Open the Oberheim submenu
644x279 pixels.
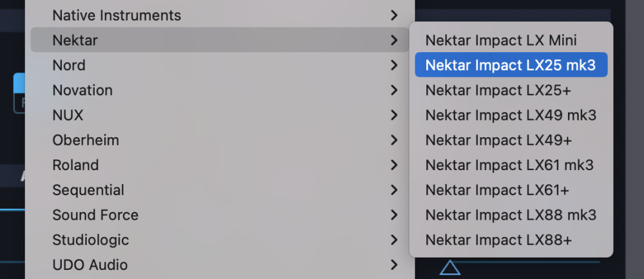tap(86, 140)
